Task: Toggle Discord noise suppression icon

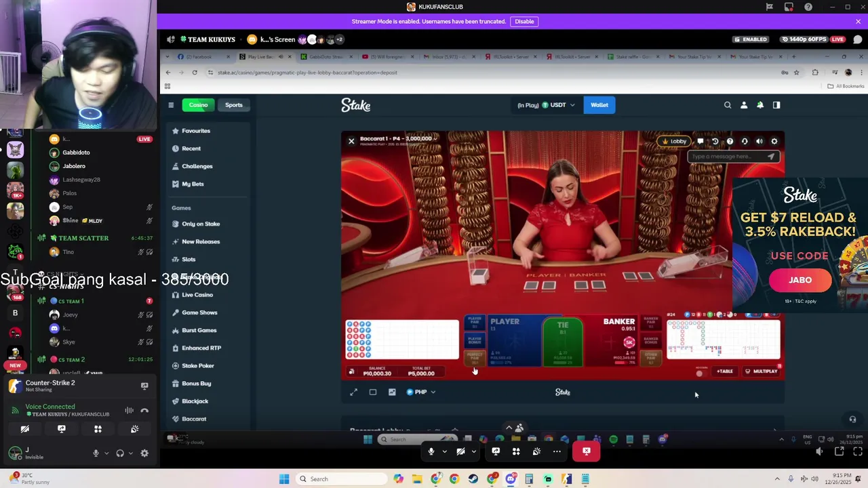Action: coord(129,410)
